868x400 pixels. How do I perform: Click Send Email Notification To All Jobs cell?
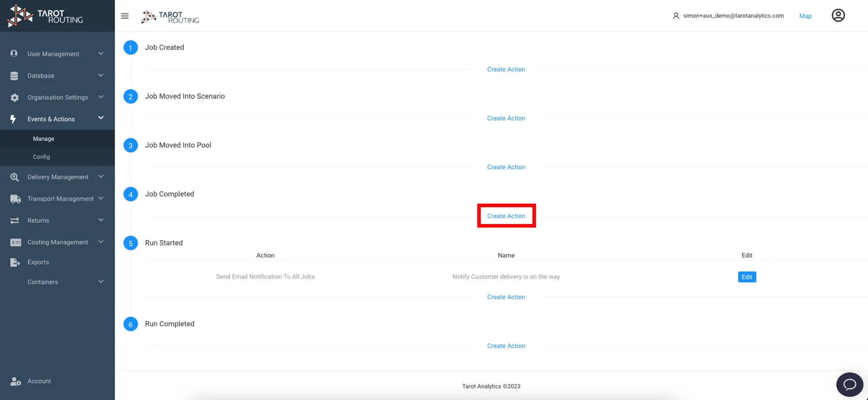click(266, 277)
